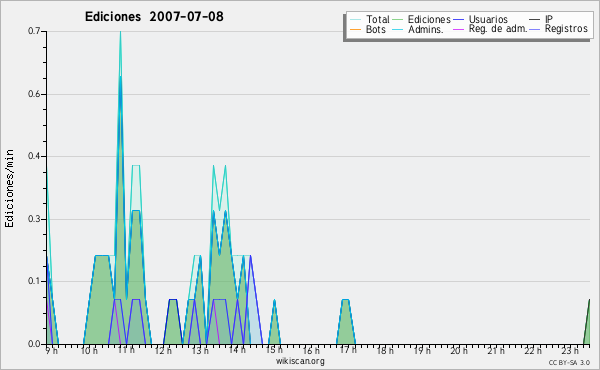Screen dimensions: 600x370
Task: Click the '14 h' x-axis label
Action: tap(237, 350)
